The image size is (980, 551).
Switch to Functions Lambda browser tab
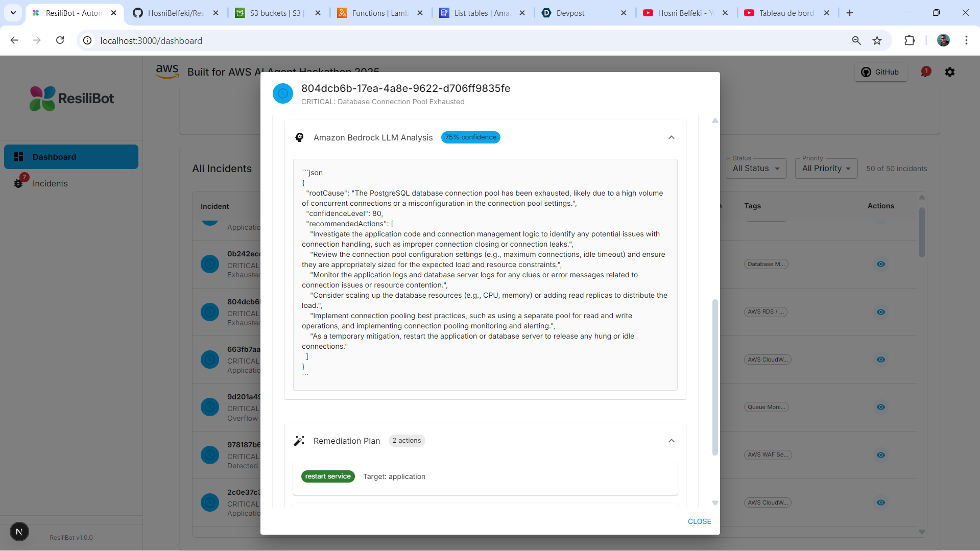tap(380, 13)
